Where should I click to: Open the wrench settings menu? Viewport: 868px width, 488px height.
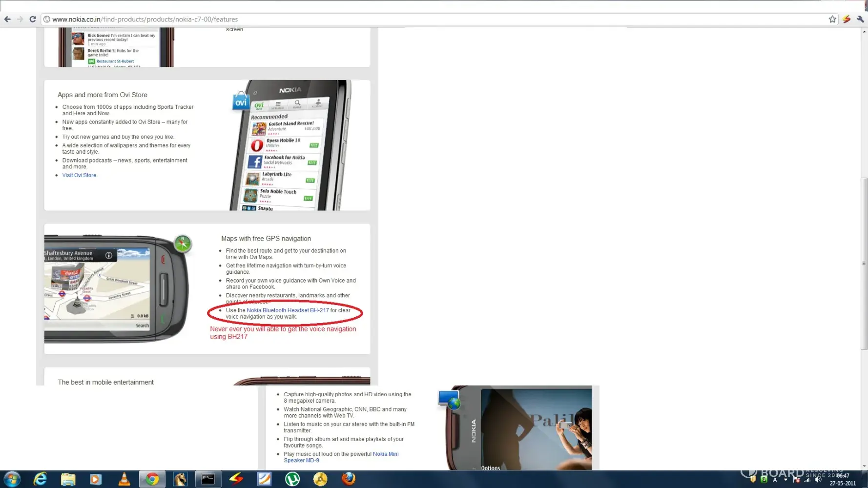tap(860, 20)
